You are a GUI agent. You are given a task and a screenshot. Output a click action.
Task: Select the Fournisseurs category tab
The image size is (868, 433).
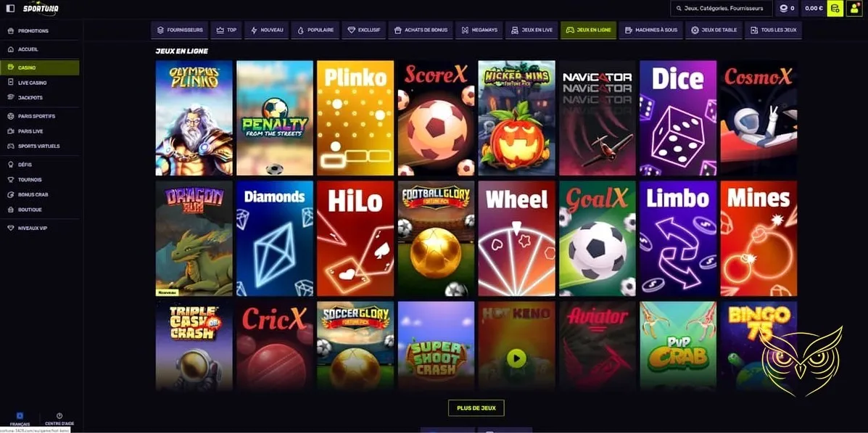180,30
